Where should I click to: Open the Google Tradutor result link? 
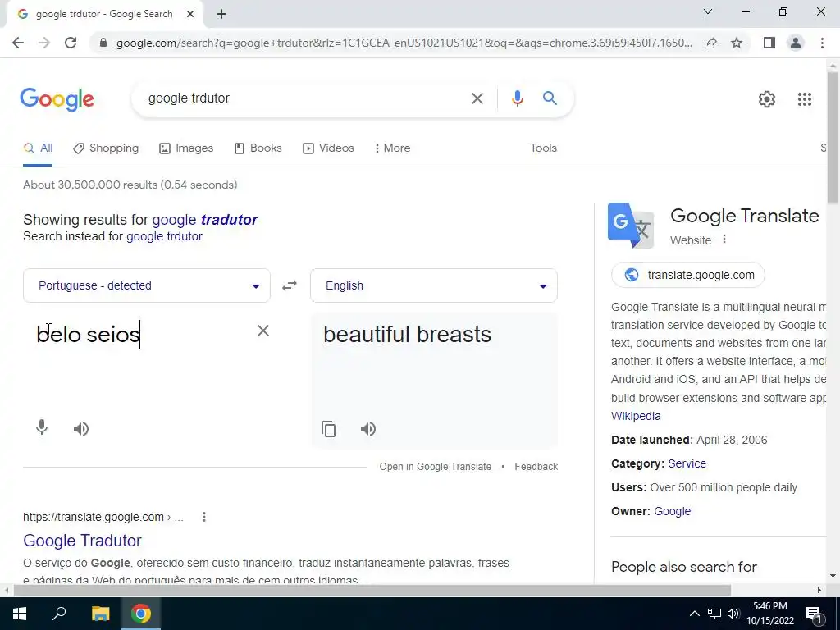(82, 541)
